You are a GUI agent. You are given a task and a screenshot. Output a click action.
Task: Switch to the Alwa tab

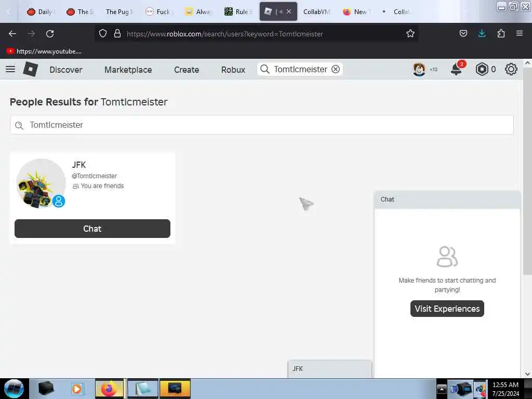[x=198, y=12]
